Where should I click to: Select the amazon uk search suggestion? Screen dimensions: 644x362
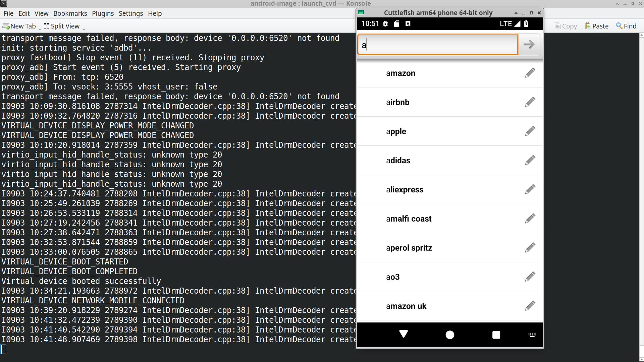pyautogui.click(x=450, y=306)
